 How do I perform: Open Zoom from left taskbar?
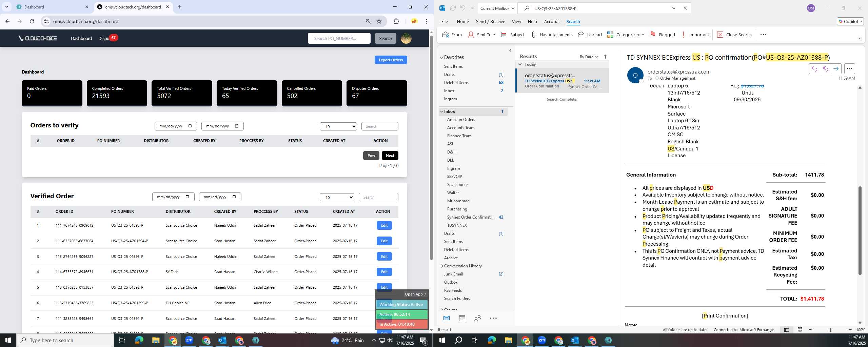pyautogui.click(x=189, y=340)
